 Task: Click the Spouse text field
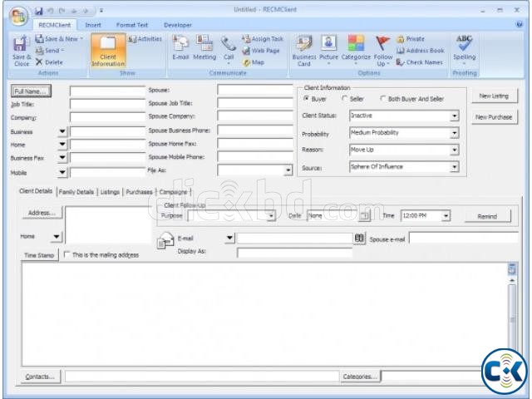coord(255,90)
